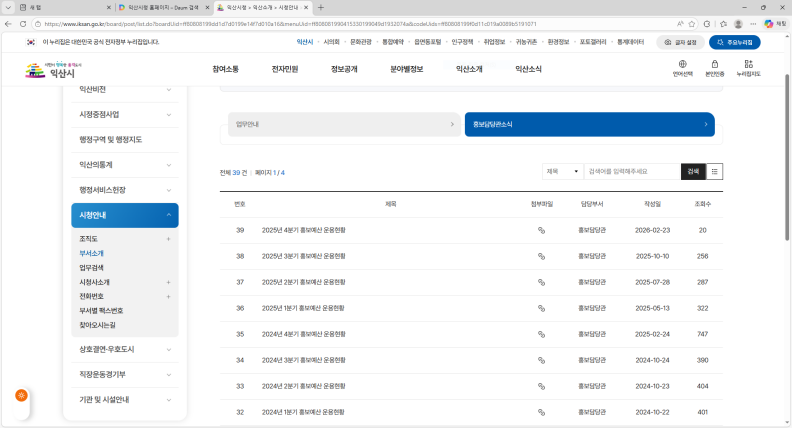
Task: Click the attachment icon for post 39
Action: (x=541, y=230)
